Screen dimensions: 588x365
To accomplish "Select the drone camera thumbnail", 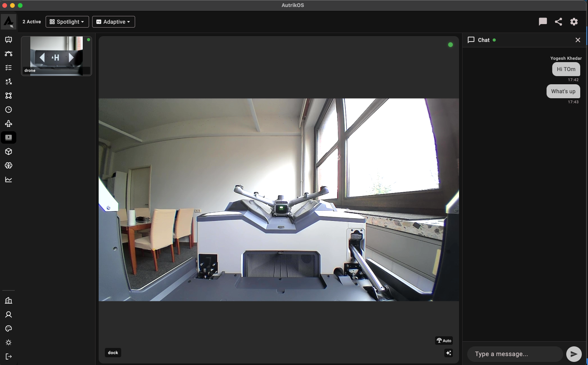I will (x=56, y=56).
